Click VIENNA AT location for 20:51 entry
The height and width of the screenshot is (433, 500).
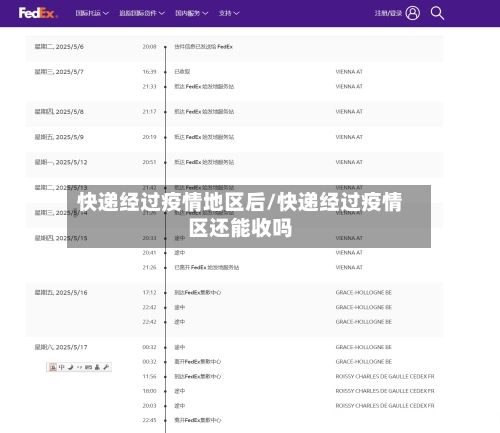(349, 162)
